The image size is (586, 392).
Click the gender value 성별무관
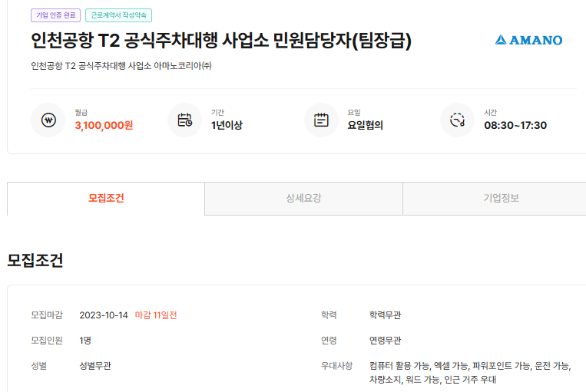95,366
